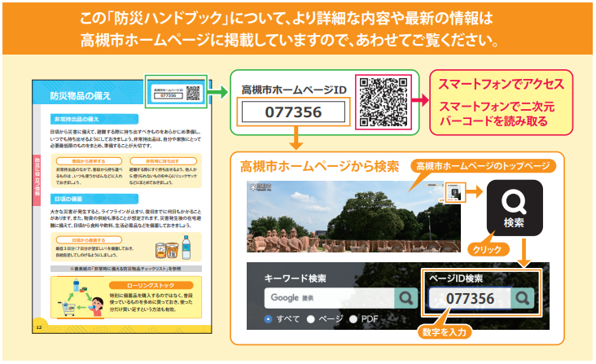Click the gray checklist reference note bar
This screenshot has width=596, height=364.
pyautogui.click(x=126, y=269)
